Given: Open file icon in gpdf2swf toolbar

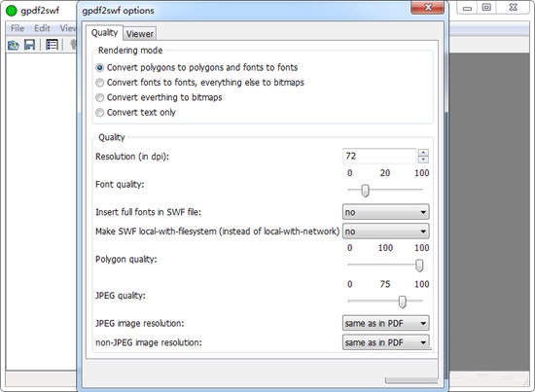Looking at the screenshot, I should [14, 45].
